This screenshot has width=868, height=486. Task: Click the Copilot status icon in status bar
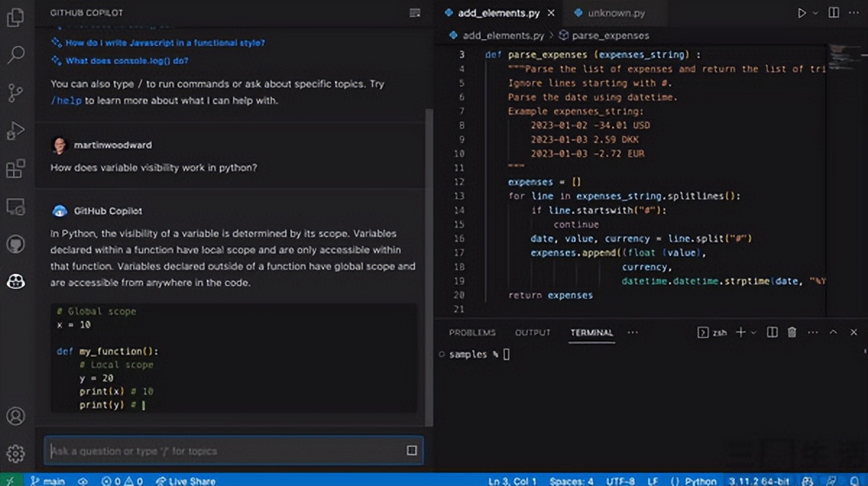pos(809,480)
